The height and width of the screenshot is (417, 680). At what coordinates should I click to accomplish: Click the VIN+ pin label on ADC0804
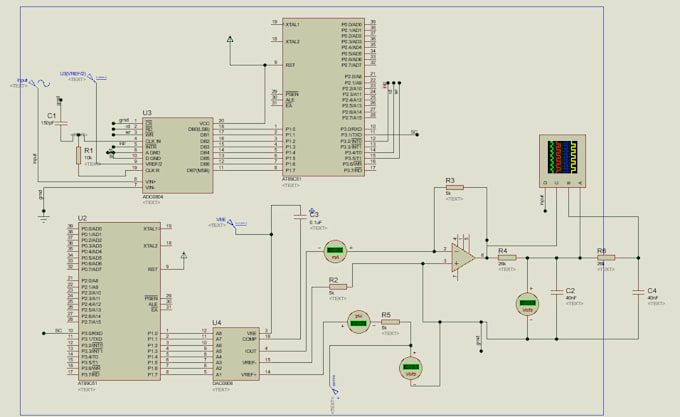click(150, 182)
